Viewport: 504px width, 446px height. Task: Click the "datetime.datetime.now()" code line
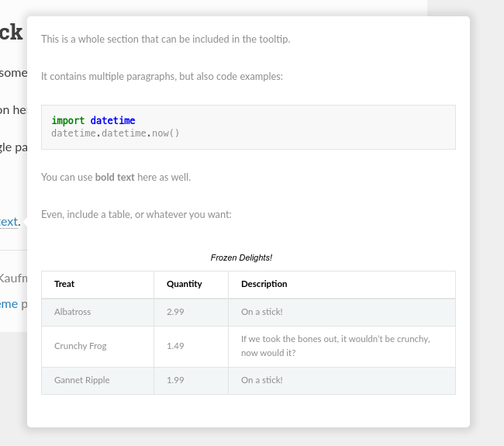coord(116,133)
